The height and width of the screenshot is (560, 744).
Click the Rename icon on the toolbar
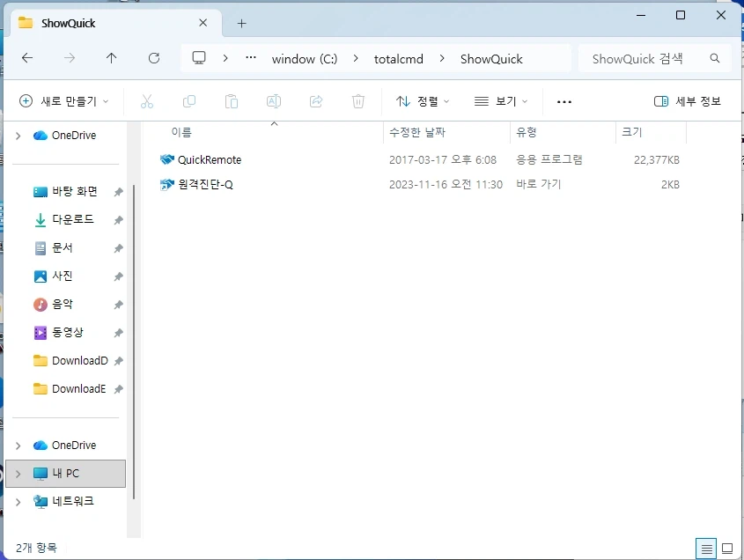274,100
